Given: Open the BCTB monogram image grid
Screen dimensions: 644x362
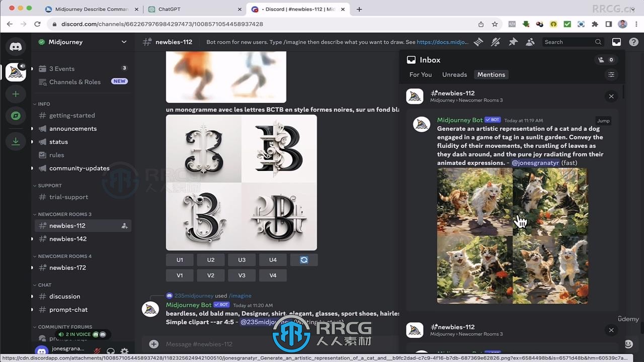Looking at the screenshot, I should tap(242, 183).
